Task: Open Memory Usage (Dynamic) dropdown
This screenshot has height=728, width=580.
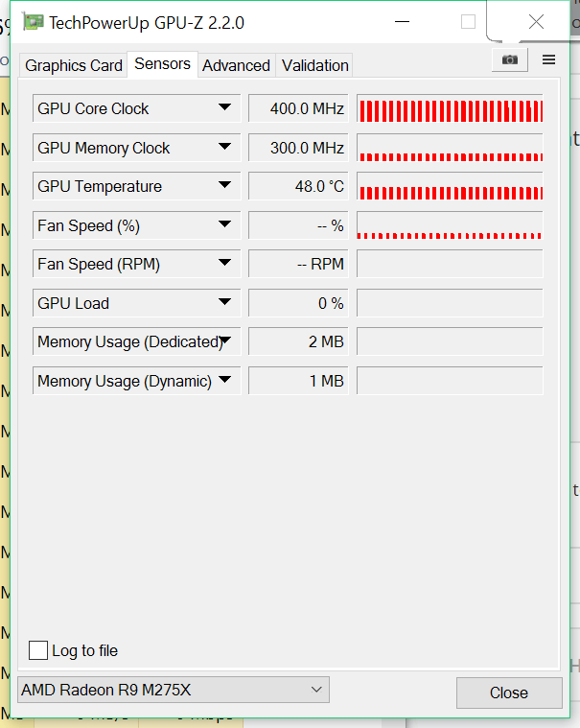Action: click(x=224, y=380)
